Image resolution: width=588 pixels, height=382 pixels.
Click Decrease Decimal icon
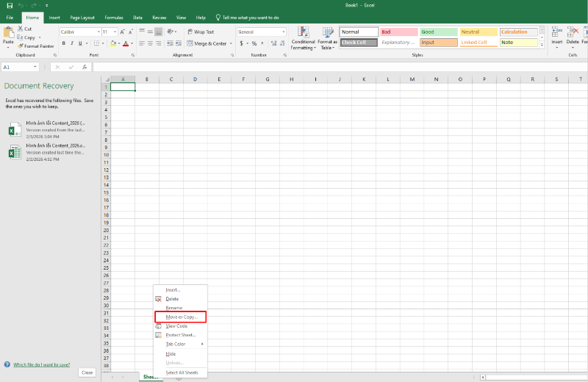point(282,43)
